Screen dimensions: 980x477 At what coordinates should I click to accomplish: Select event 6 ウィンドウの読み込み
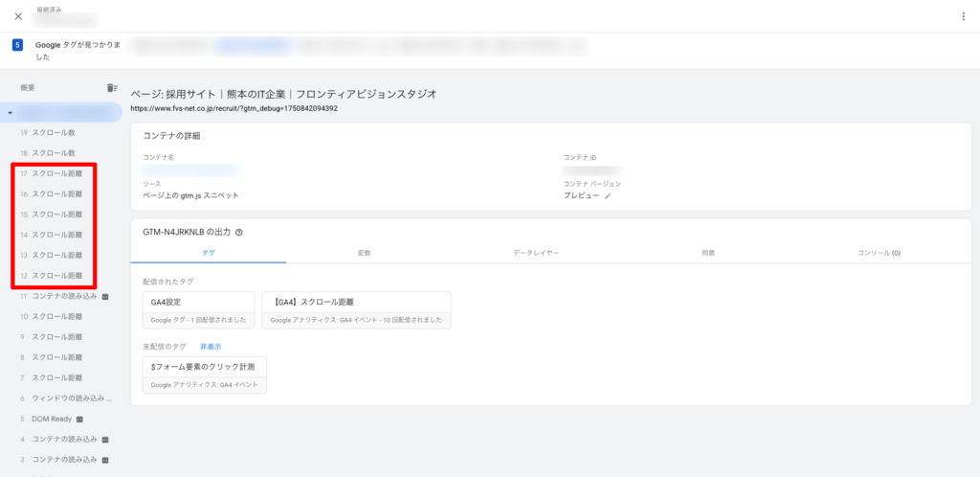[67, 397]
